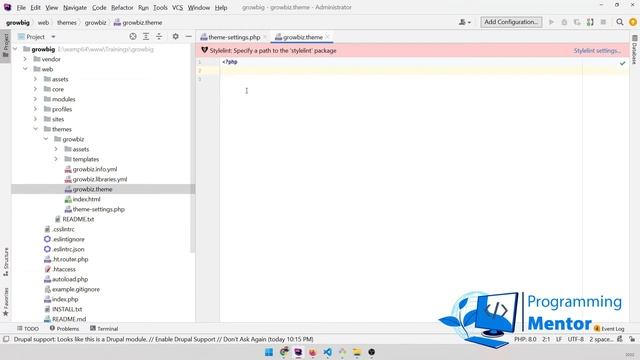Expand the sites folder
This screenshot has height=360, width=640.
pyautogui.click(x=36, y=119)
